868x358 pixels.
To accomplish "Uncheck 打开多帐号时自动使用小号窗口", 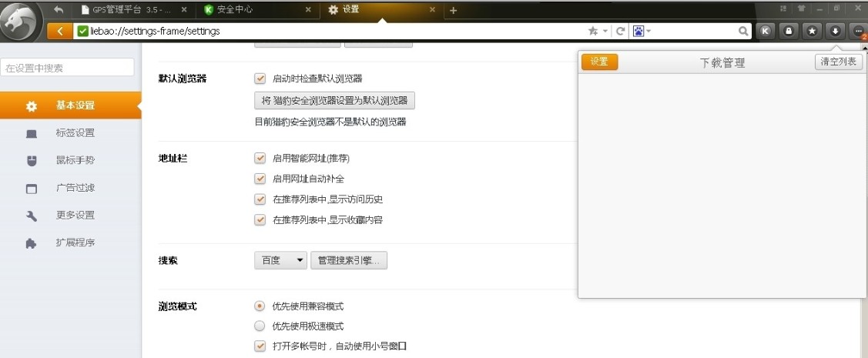I will pyautogui.click(x=260, y=346).
